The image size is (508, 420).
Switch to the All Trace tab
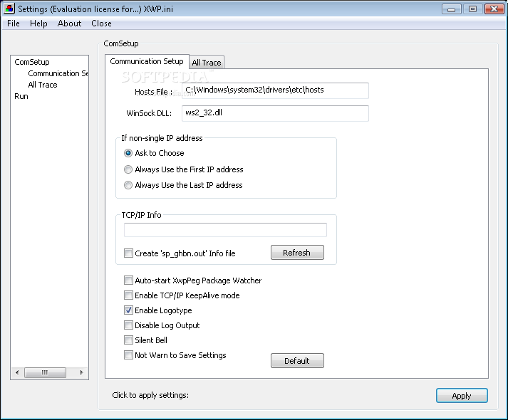[x=207, y=63]
